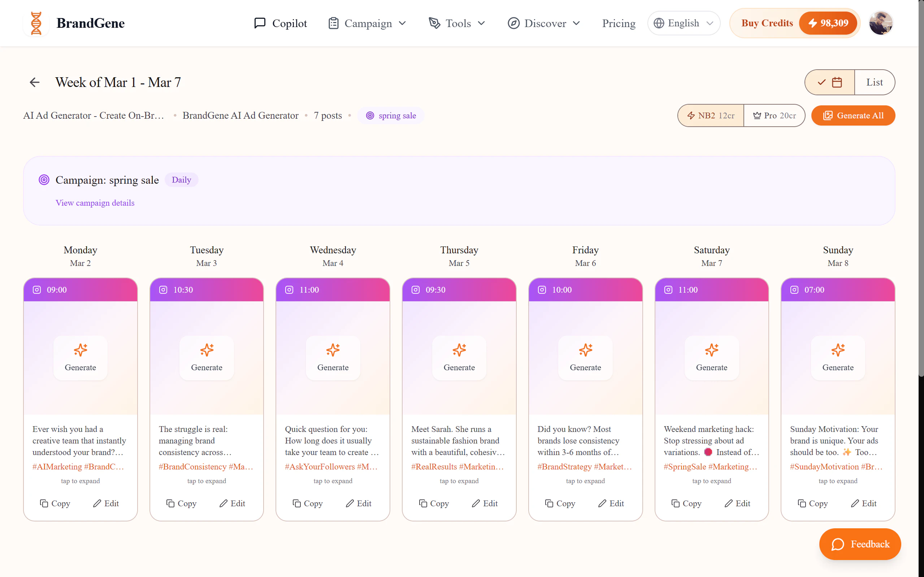Open View campaign details link
This screenshot has height=577, width=924.
(x=95, y=203)
